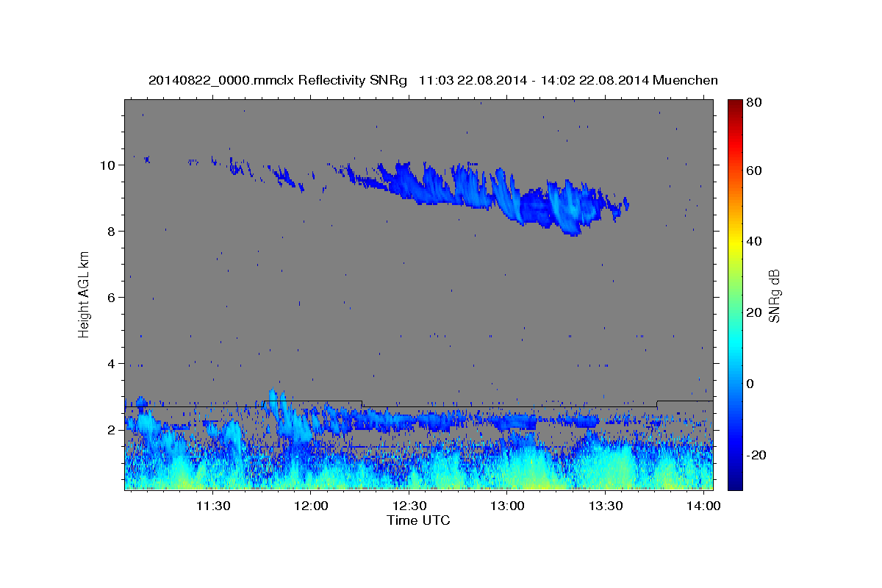Click the dark red top of the colorbar

point(734,105)
